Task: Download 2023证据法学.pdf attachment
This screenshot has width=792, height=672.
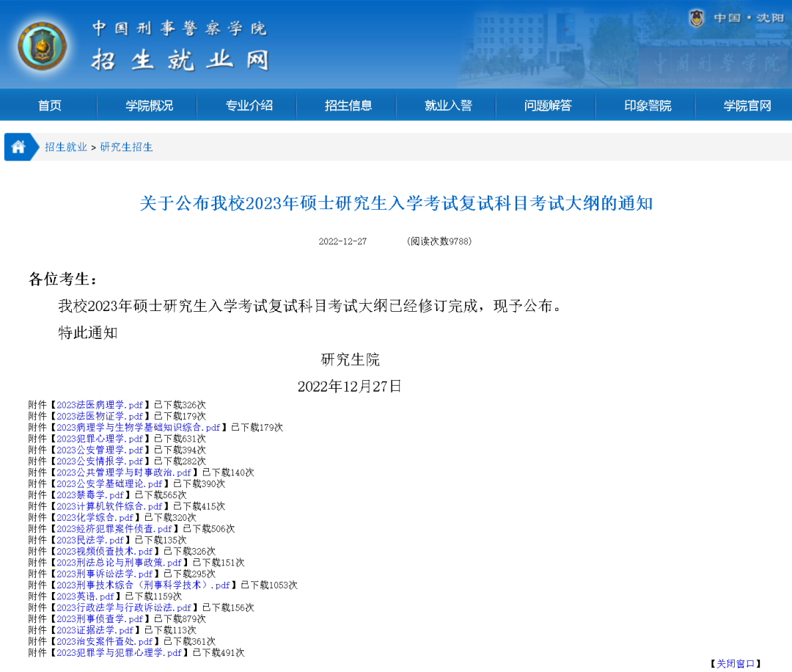Action: point(95,630)
